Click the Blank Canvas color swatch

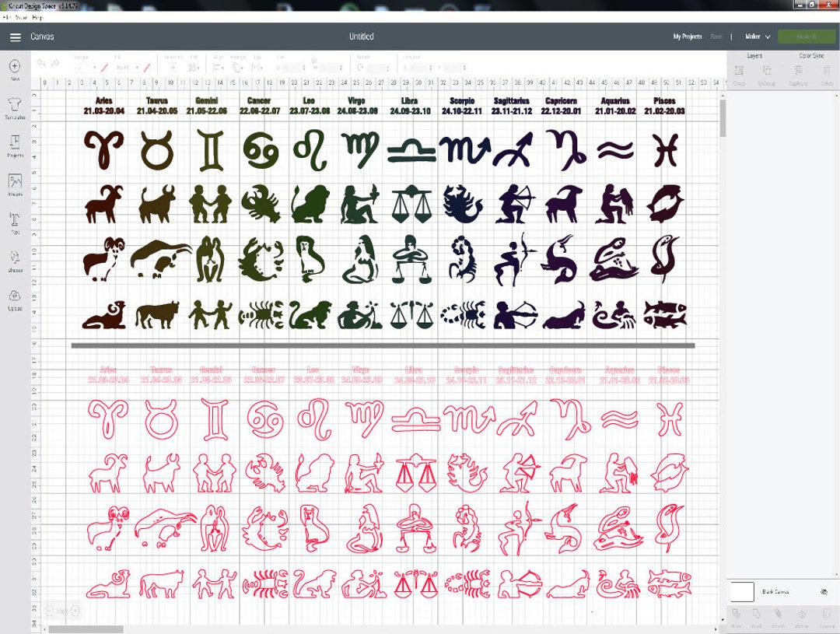tap(742, 592)
